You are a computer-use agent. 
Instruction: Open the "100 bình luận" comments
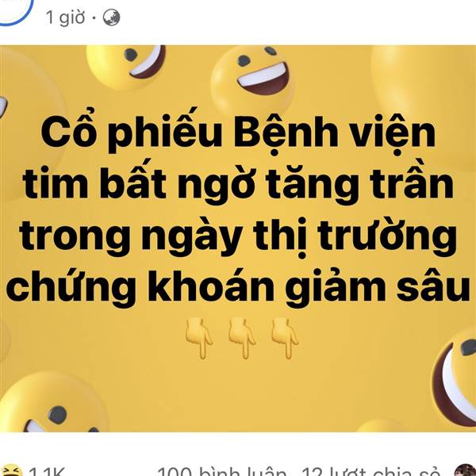221,471
